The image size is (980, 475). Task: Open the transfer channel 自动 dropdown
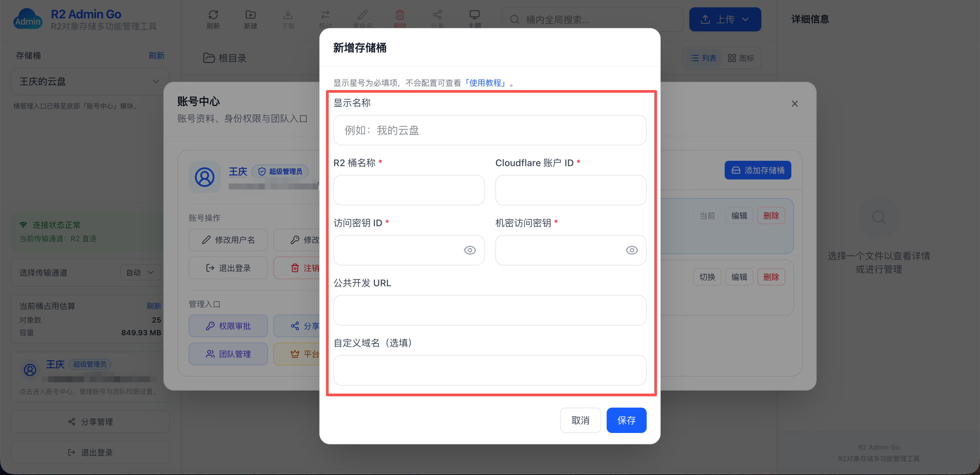tap(140, 273)
